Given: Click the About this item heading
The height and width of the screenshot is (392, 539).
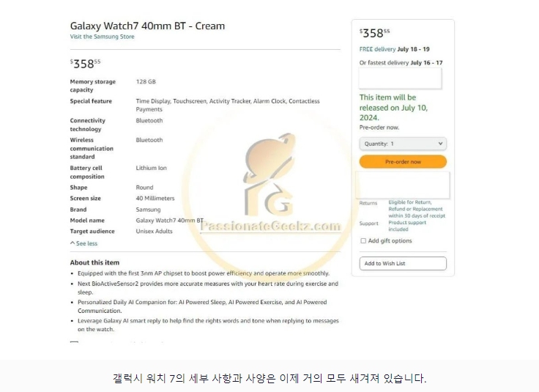Looking at the screenshot, I should click(x=94, y=262).
